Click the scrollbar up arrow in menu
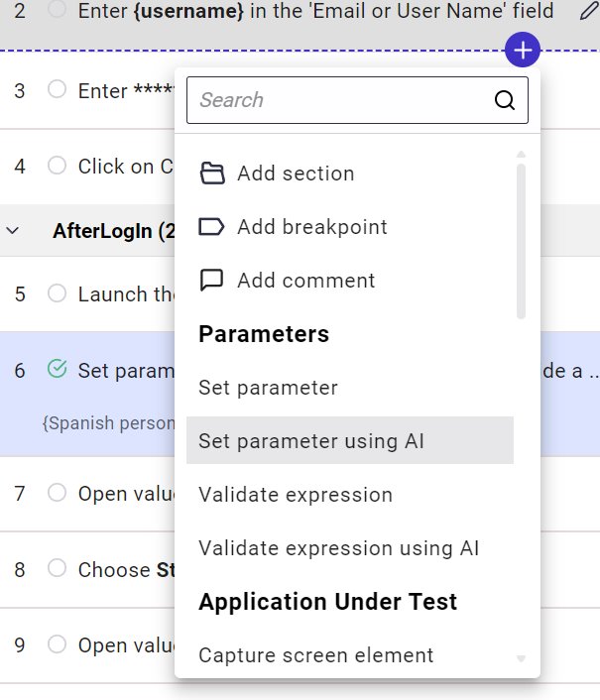 (x=521, y=155)
